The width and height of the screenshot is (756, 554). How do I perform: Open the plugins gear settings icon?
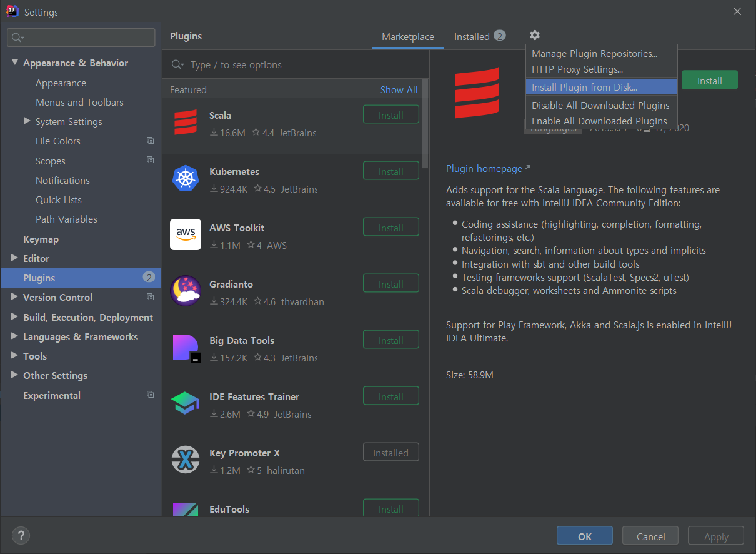[534, 36]
